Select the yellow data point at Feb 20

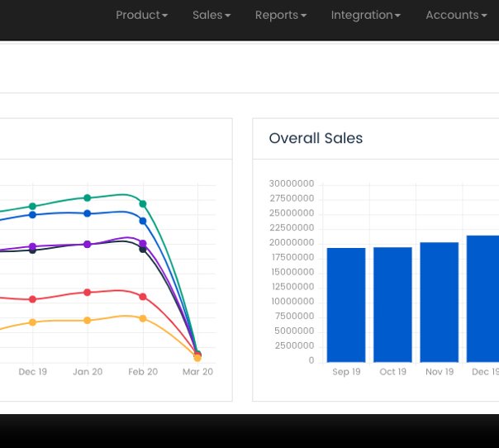(x=143, y=318)
